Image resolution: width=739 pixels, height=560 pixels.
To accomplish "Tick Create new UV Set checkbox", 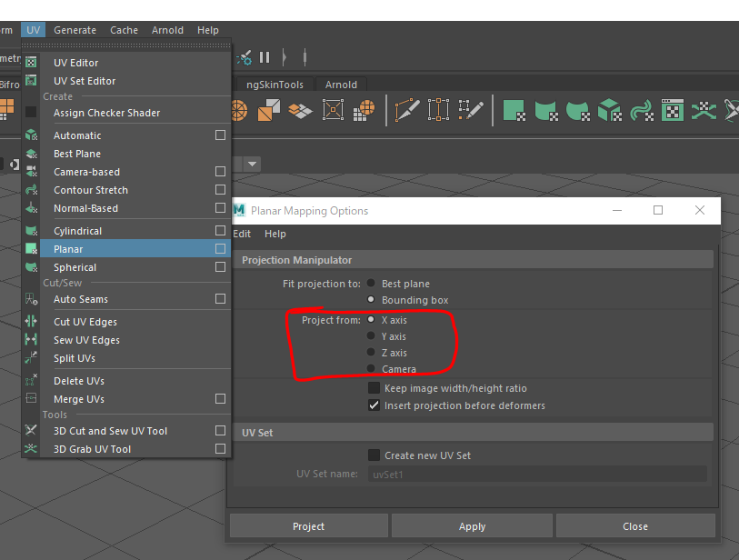I will [x=374, y=455].
